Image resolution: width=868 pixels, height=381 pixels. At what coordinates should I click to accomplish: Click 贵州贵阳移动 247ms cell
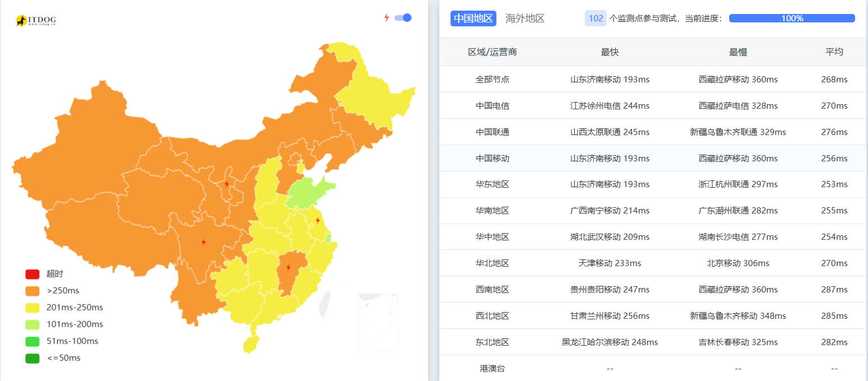click(x=610, y=290)
